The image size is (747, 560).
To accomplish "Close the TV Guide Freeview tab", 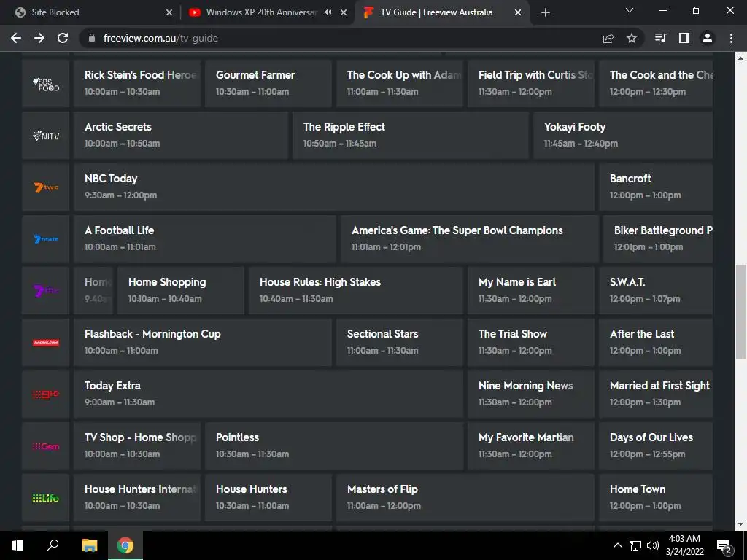I will click(x=518, y=13).
